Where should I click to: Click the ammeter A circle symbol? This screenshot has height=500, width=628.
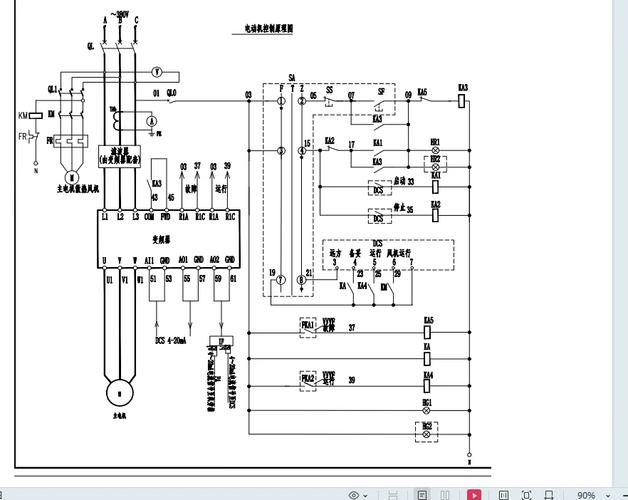click(151, 120)
